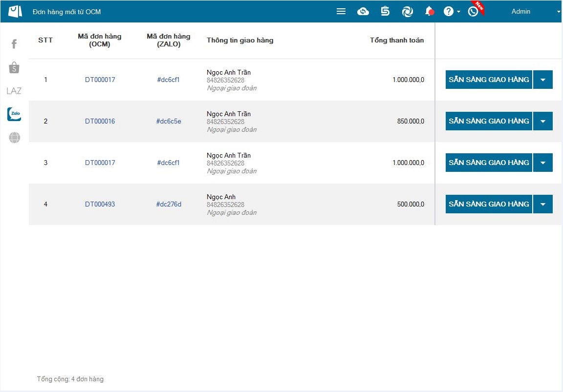Select the Zalo channel icon in the sidebar
This screenshot has width=563, height=392.
pos(14,114)
